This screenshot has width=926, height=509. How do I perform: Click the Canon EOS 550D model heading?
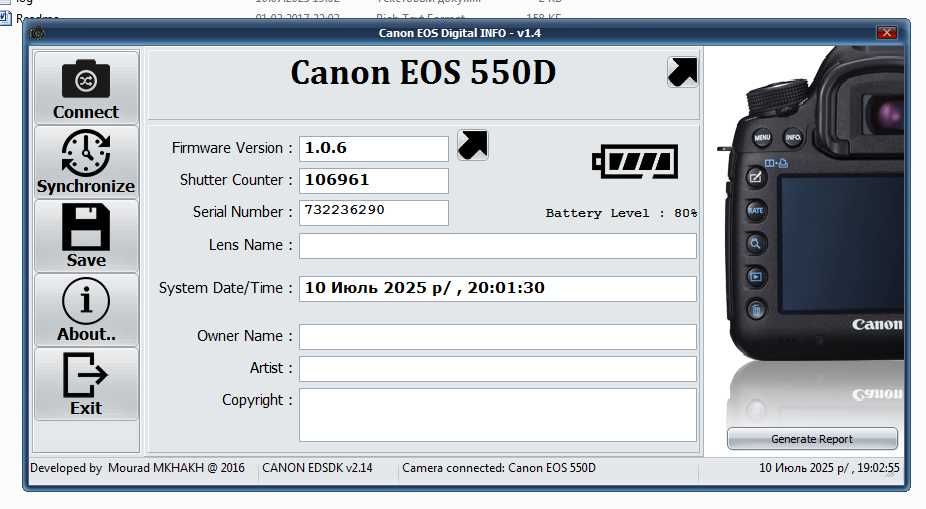click(x=423, y=73)
